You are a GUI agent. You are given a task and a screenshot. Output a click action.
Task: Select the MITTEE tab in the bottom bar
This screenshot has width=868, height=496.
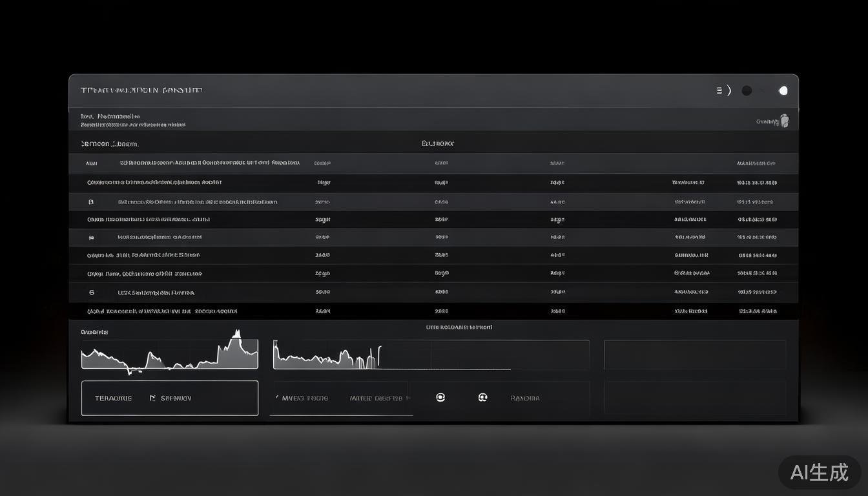[x=376, y=398]
